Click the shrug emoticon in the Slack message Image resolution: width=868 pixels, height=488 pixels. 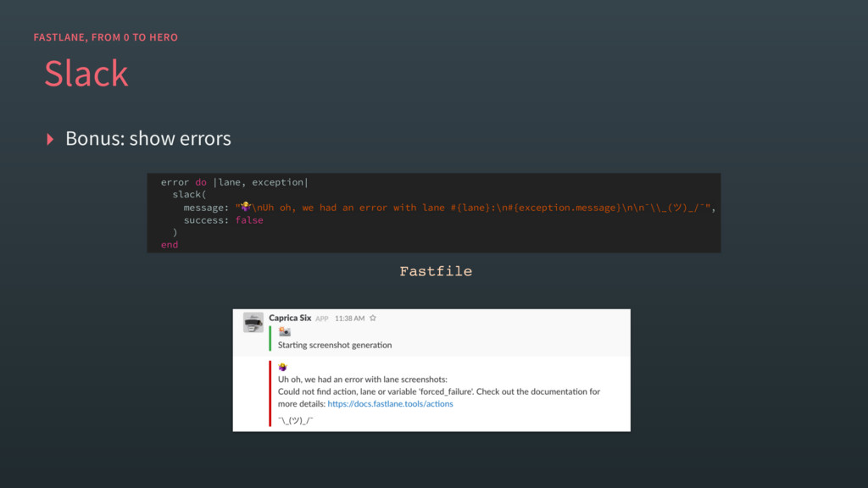pyautogui.click(x=296, y=420)
